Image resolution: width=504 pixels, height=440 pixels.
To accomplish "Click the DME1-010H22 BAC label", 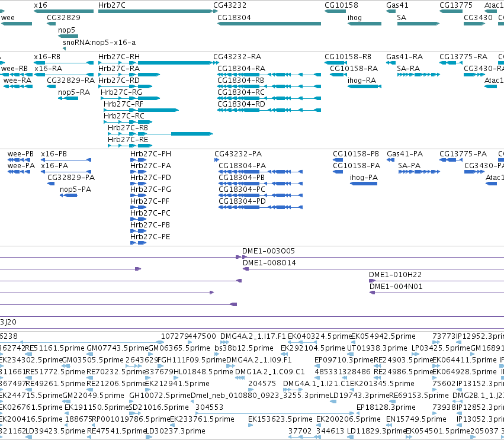I will (x=396, y=275).
